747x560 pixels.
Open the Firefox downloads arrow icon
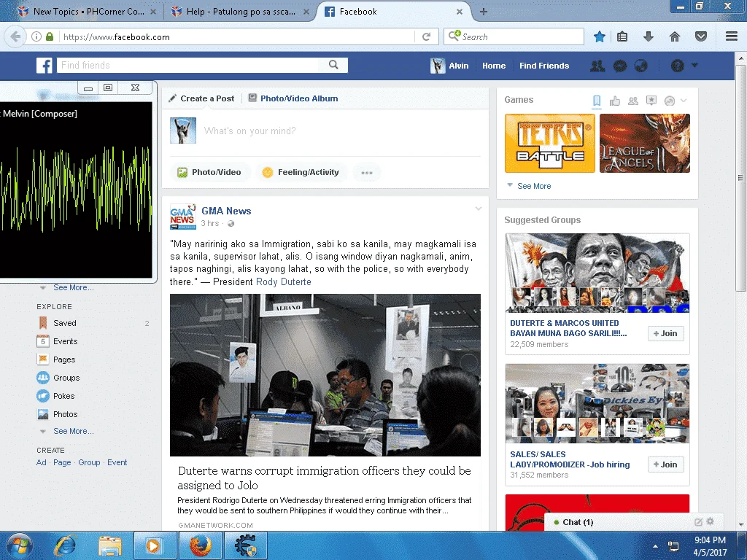click(x=649, y=36)
